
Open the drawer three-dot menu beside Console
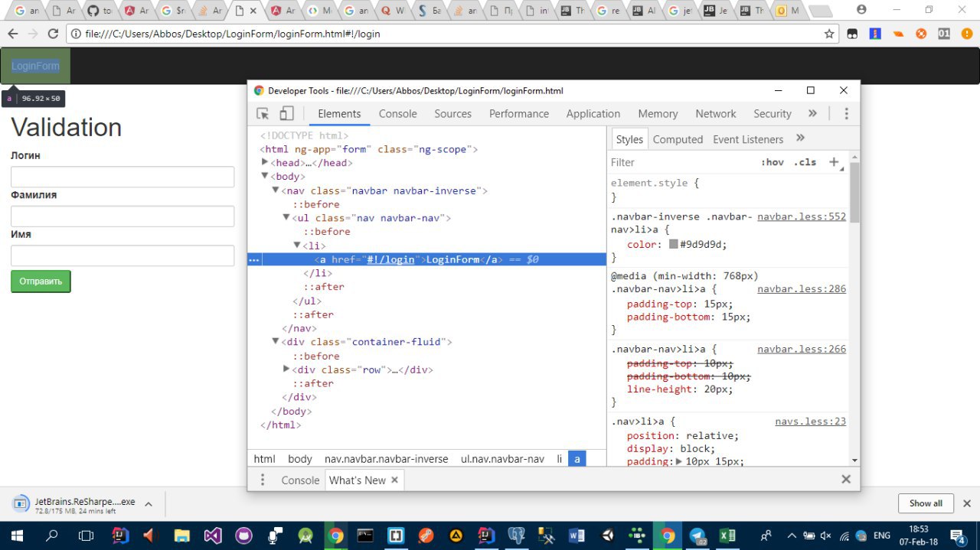pos(263,480)
